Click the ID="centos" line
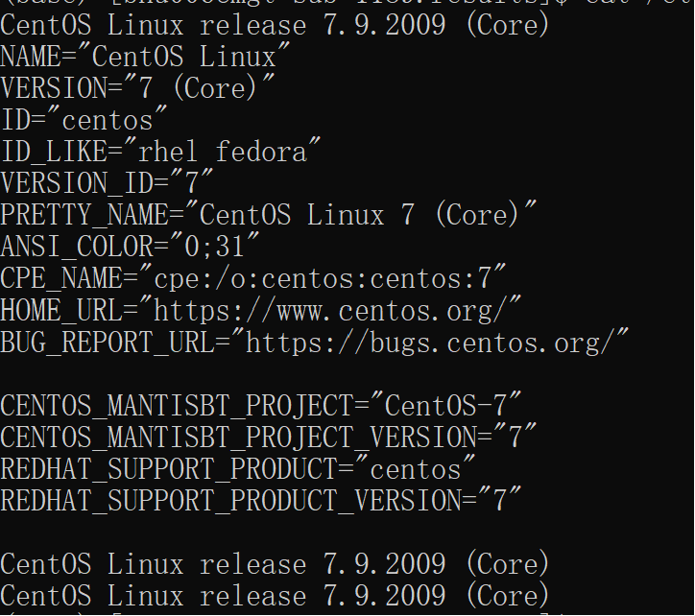 pos(84,120)
